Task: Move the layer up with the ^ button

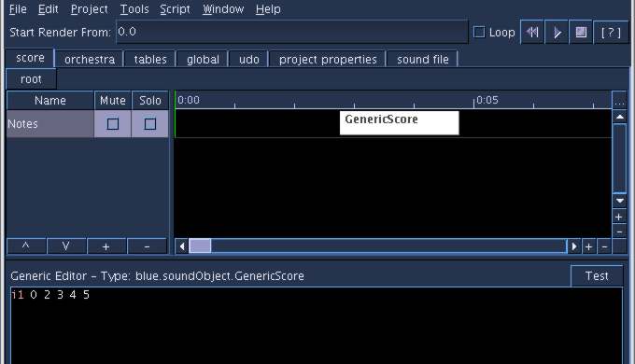Action: tap(26, 246)
